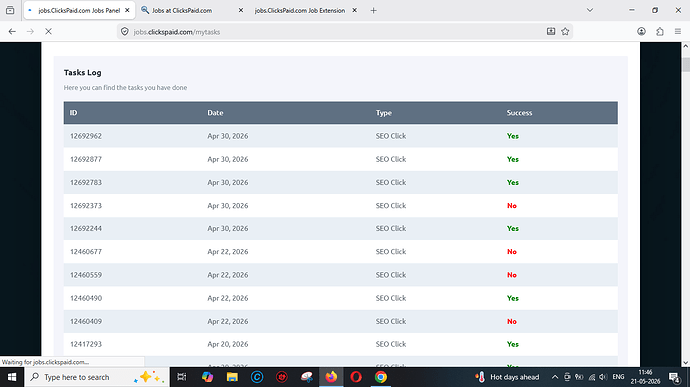Screen dimensions: 690x387
Task: Click the scrollbar down arrow
Action: [x=686, y=363]
